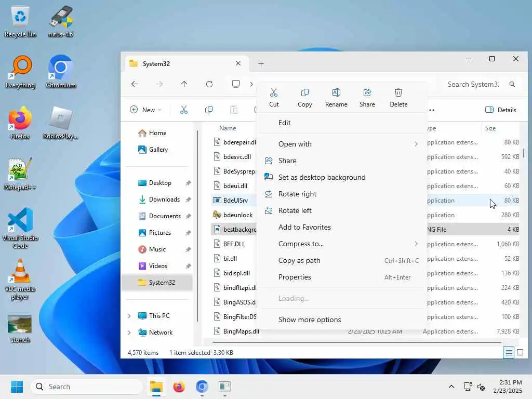Image resolution: width=532 pixels, height=399 pixels.
Task: Click Delete in the context menu
Action: tap(398, 98)
